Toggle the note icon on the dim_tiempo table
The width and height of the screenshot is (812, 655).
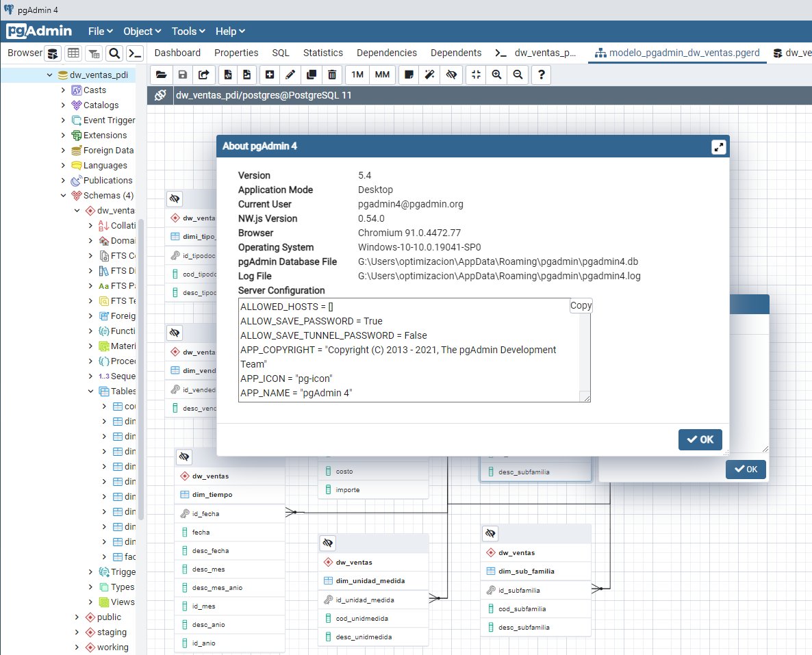(x=183, y=457)
